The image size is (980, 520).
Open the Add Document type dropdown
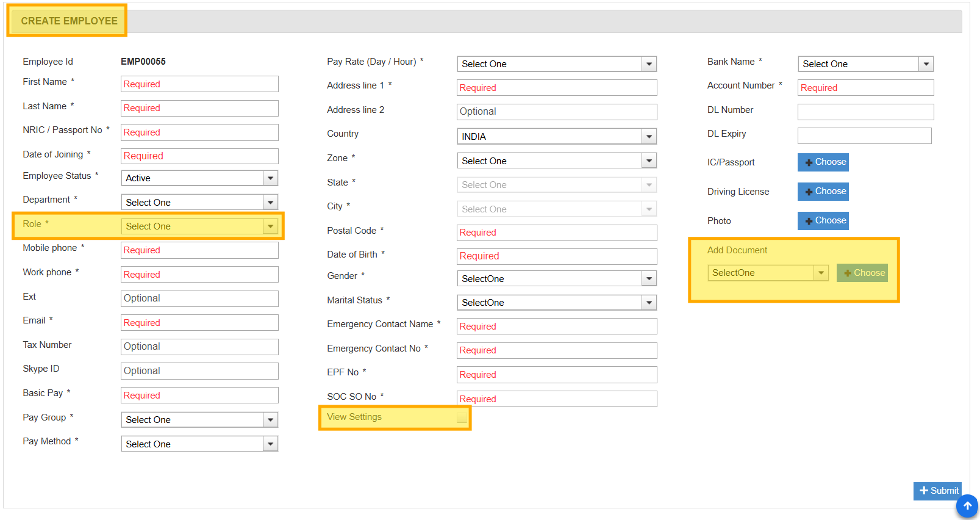[x=768, y=273]
